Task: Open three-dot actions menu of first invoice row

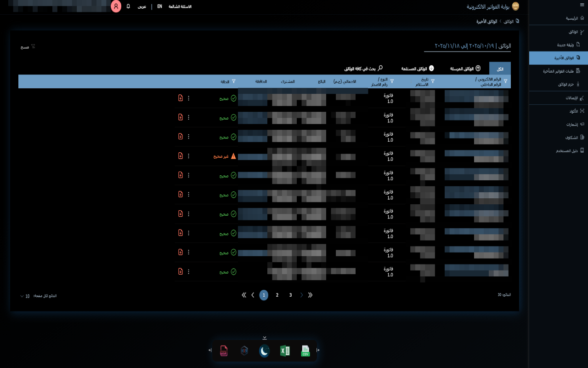Action: click(188, 98)
